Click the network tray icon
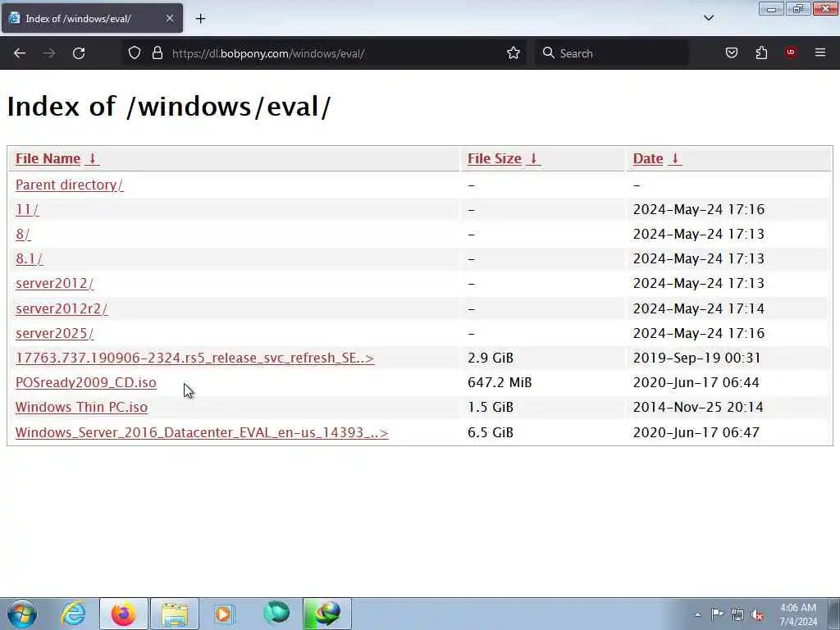 pos(737,614)
